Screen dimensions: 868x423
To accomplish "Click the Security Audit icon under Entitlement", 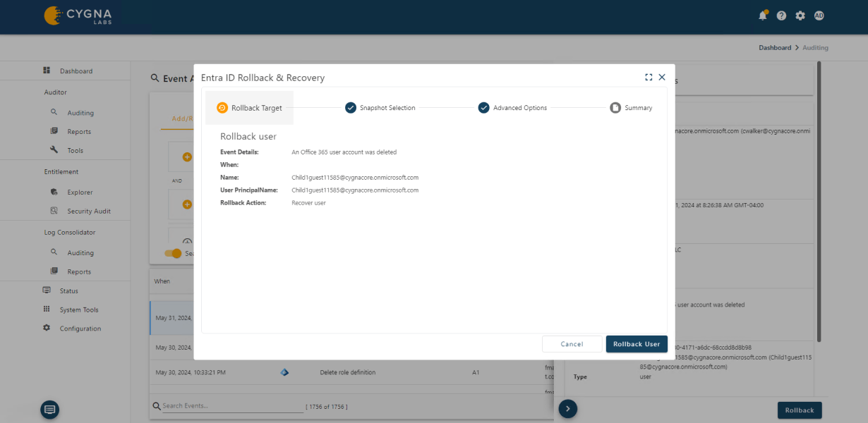I will coord(52,211).
